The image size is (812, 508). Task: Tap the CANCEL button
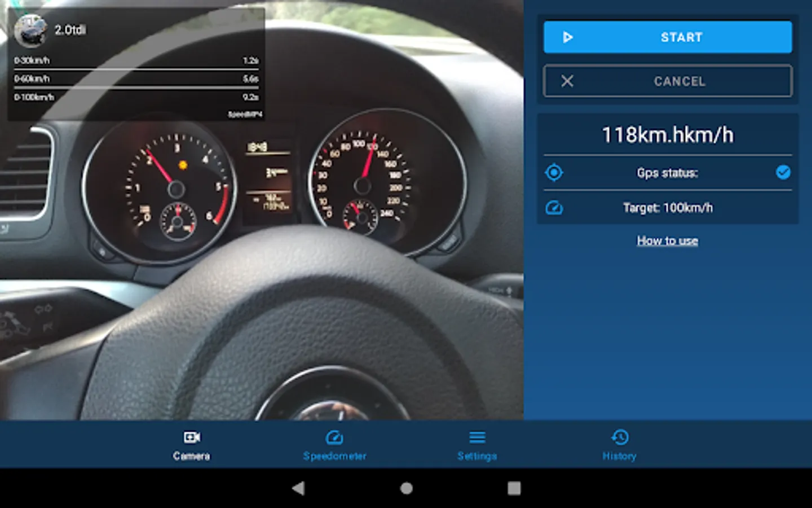click(x=668, y=81)
